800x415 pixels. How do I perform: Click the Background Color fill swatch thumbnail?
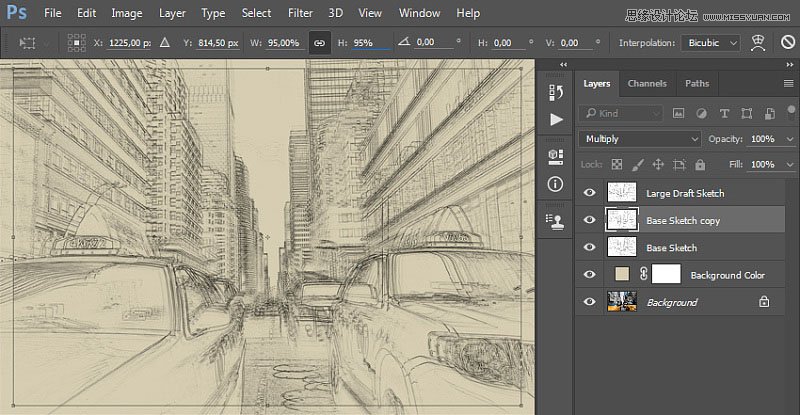tap(622, 274)
